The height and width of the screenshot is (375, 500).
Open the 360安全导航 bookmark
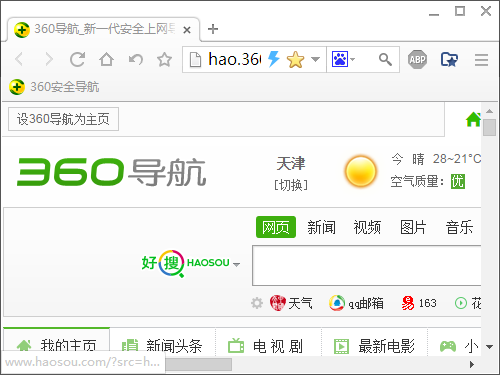54,87
